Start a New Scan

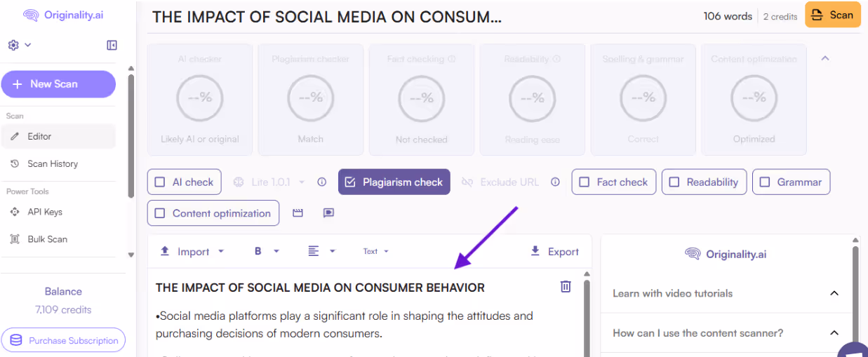pos(58,83)
